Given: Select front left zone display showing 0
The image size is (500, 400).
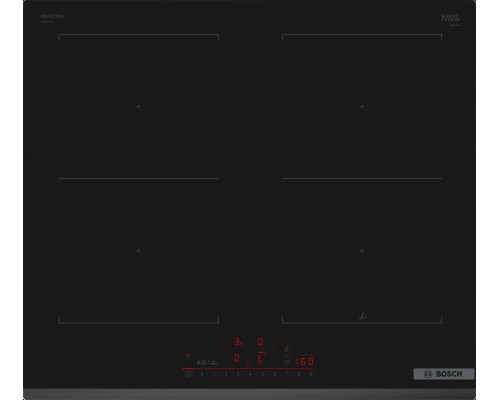Looking at the screenshot, I should pos(237,358).
